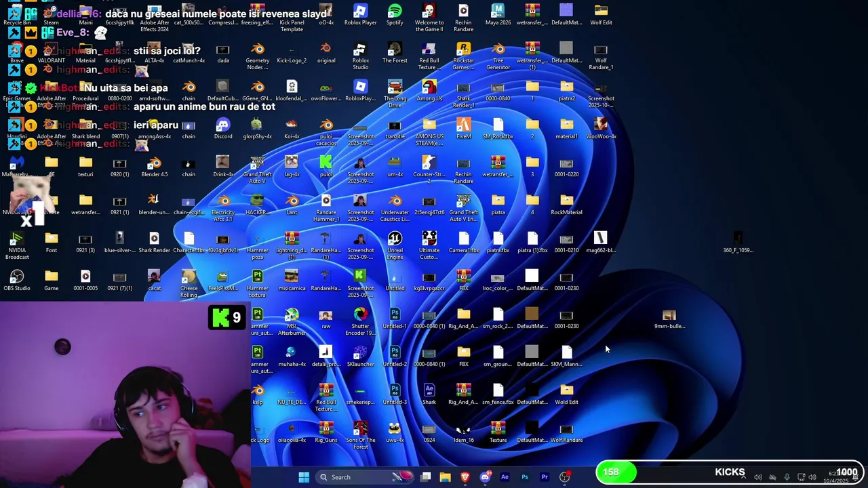Open the Tree Generator blend file

pyautogui.click(x=498, y=56)
